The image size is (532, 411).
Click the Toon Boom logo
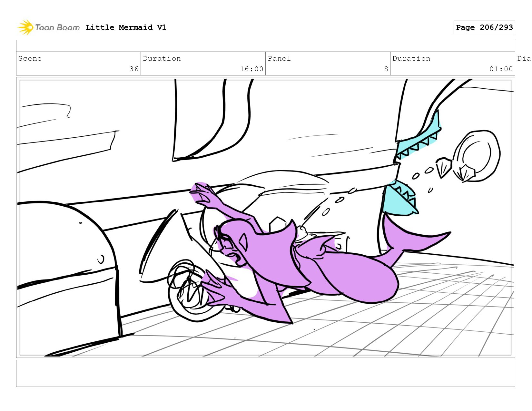tap(48, 27)
